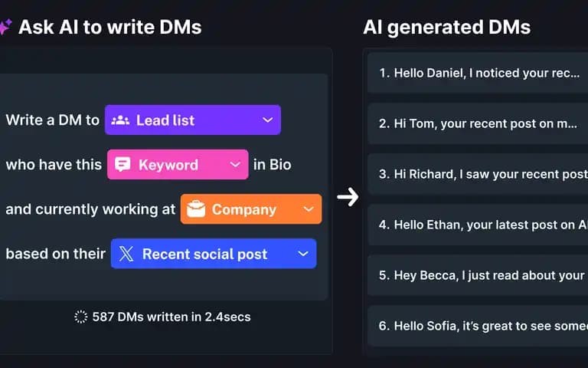Click the X logo in Recent social post
The width and height of the screenshot is (588, 368).
(x=126, y=254)
